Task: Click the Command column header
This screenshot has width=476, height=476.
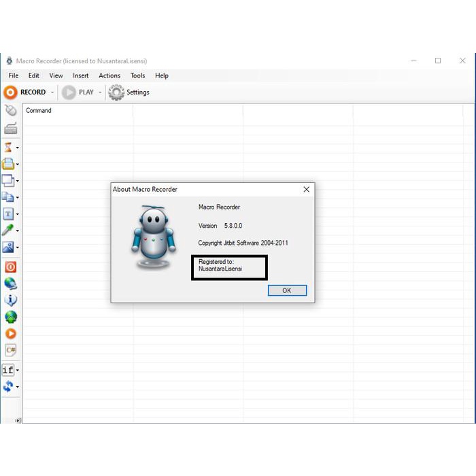Action: [x=39, y=111]
